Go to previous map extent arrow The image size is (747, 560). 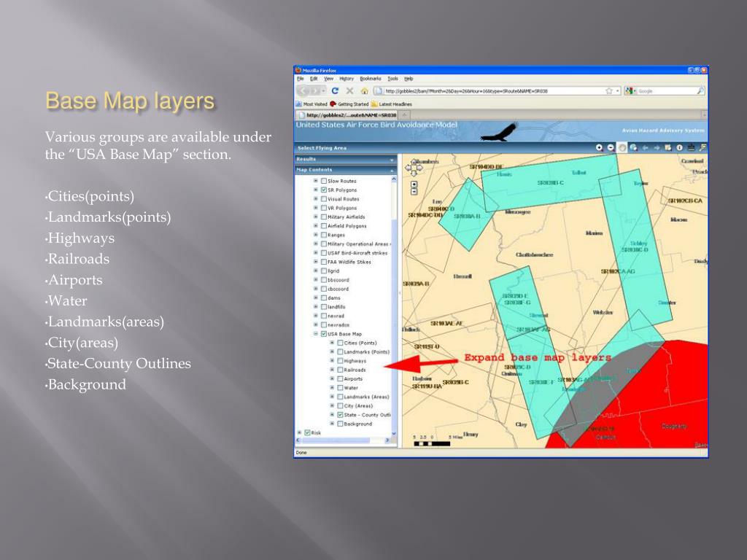(x=645, y=147)
